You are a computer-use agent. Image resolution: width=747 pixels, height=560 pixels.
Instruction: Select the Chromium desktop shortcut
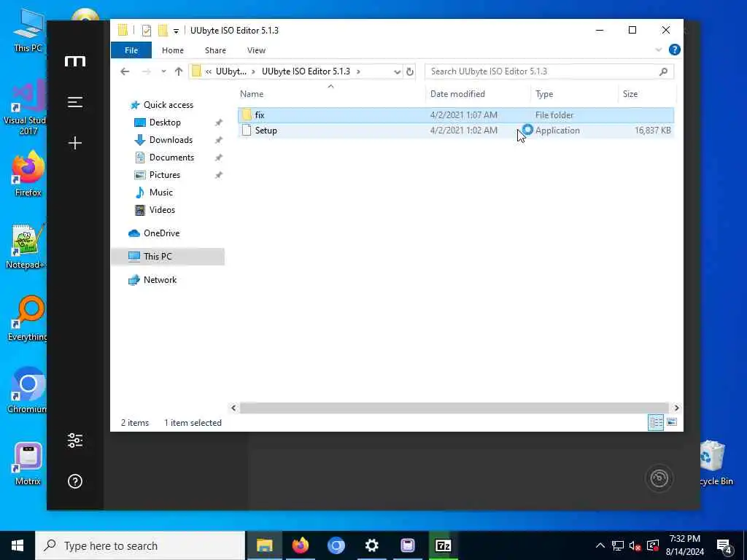coord(28,391)
